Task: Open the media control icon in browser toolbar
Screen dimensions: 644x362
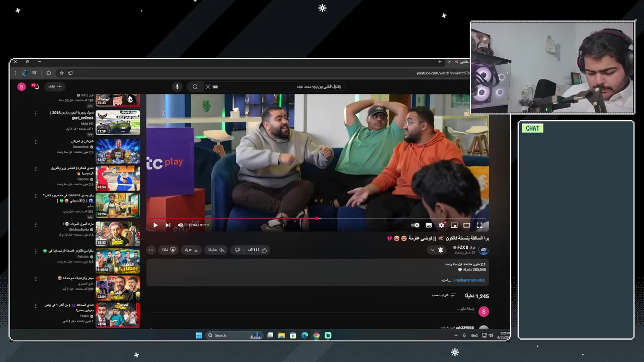Action: [x=34, y=73]
